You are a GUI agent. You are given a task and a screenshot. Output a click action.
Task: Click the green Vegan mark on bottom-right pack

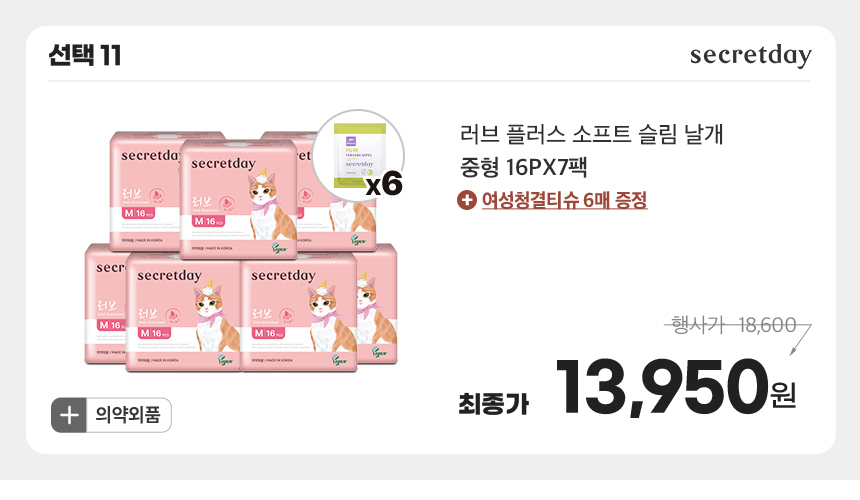339,360
